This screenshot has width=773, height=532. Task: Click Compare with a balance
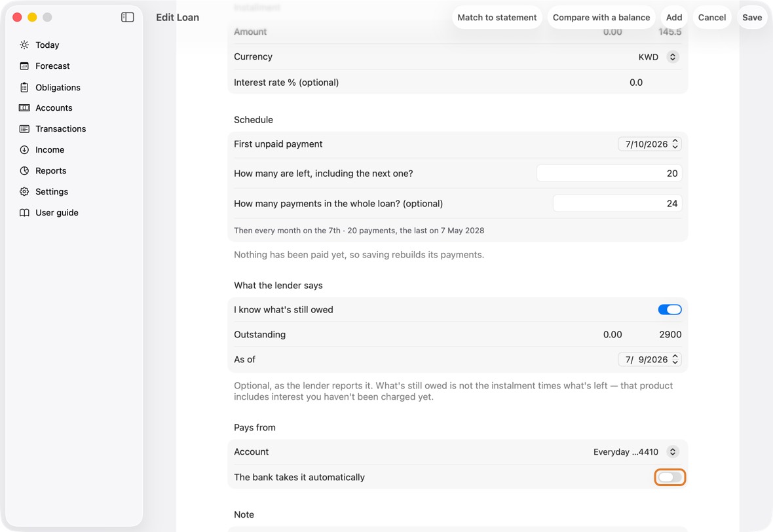click(x=601, y=17)
